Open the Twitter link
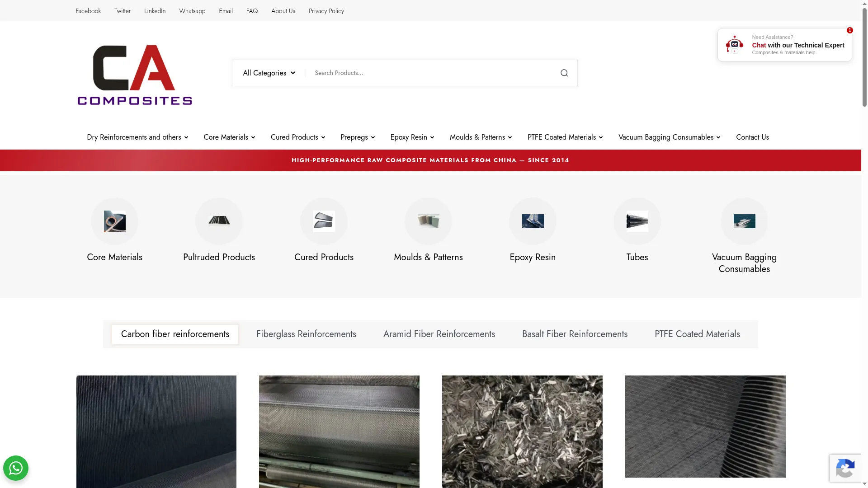The width and height of the screenshot is (868, 488). click(x=123, y=11)
